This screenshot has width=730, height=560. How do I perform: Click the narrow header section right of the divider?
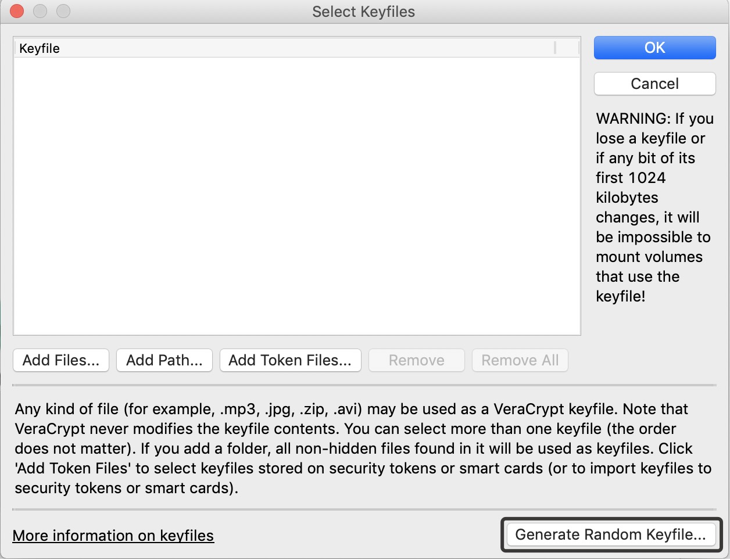tap(567, 48)
